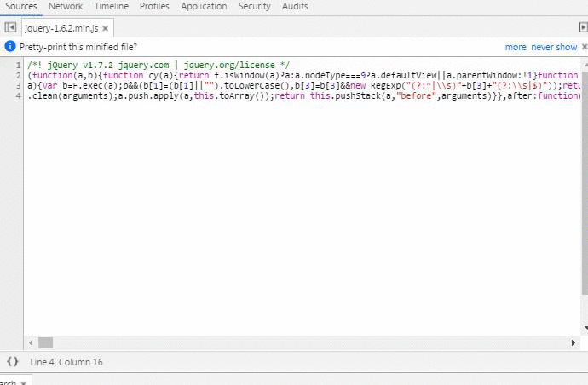Click line number 1 in gutter

click(18, 66)
